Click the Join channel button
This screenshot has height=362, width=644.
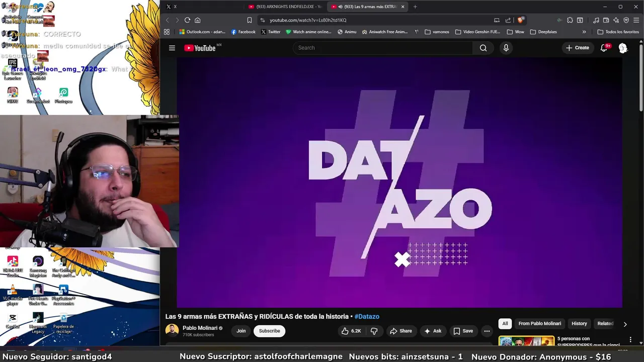241,331
